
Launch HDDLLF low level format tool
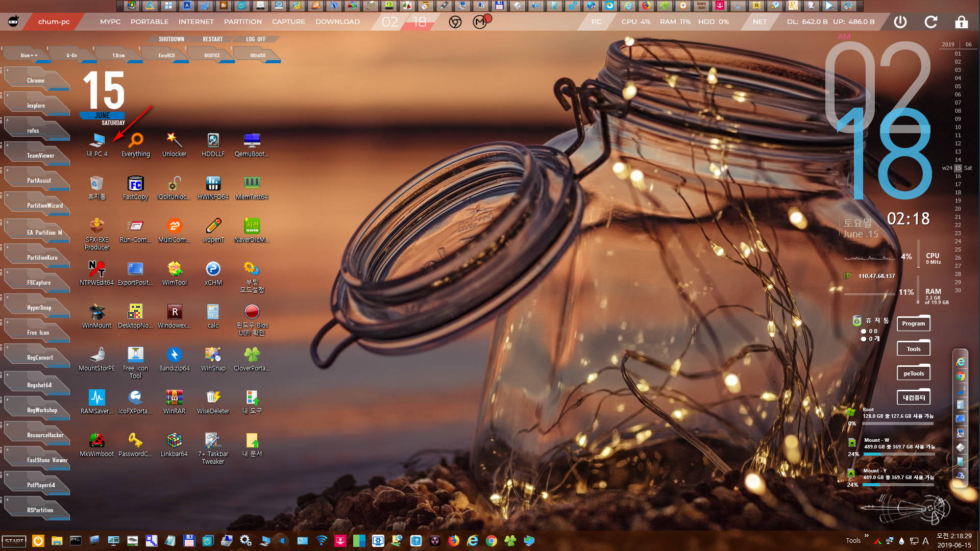(x=213, y=144)
